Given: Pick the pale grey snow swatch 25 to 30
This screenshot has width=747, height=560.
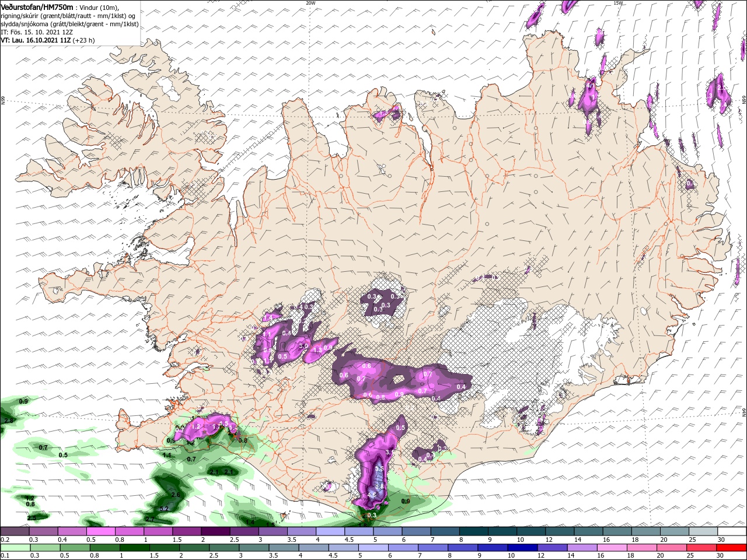Looking at the screenshot, I should point(704,531).
